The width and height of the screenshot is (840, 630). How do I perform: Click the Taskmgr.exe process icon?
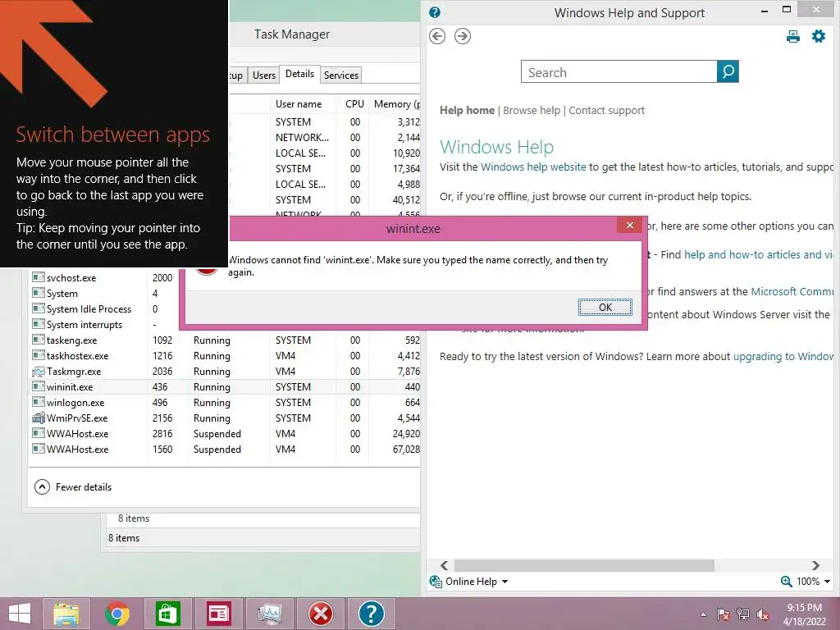point(38,372)
